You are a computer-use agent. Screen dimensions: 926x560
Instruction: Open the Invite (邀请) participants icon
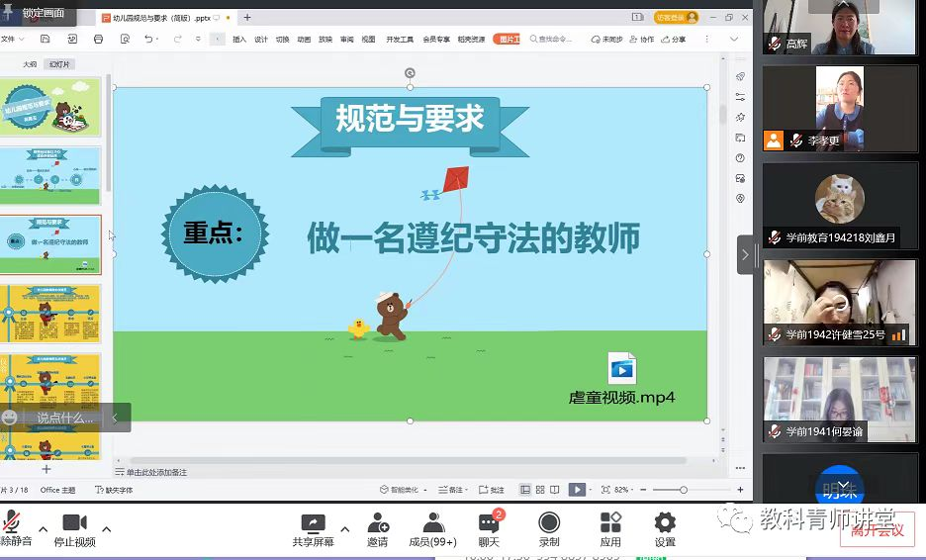coord(377,524)
